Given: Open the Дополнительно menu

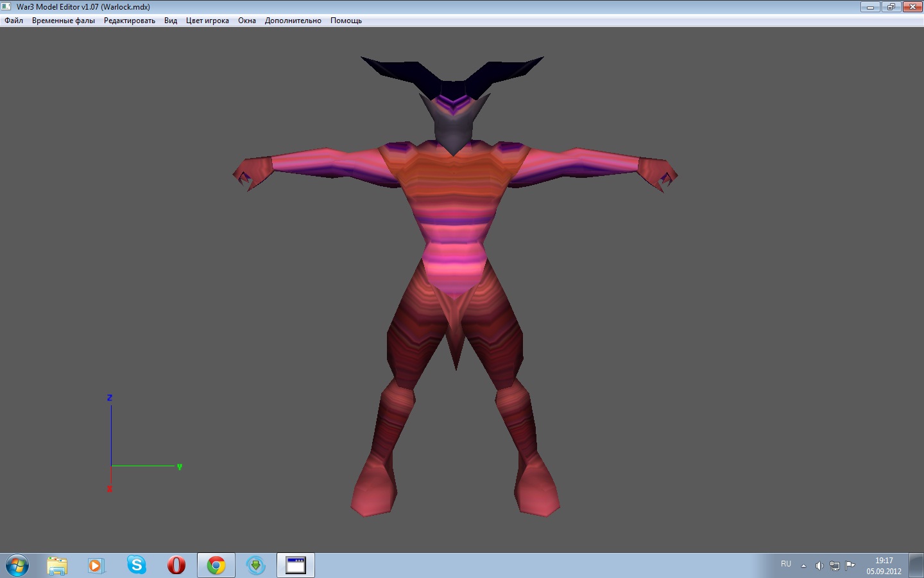Looking at the screenshot, I should [293, 21].
